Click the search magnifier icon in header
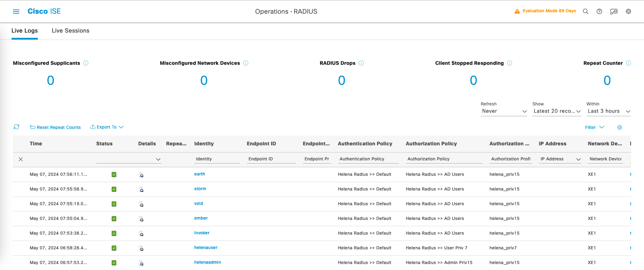 tap(585, 12)
